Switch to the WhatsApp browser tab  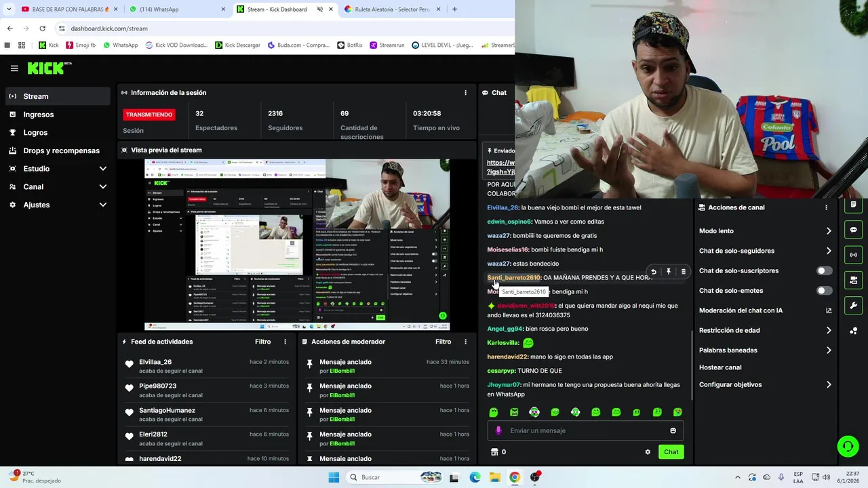[x=176, y=9]
